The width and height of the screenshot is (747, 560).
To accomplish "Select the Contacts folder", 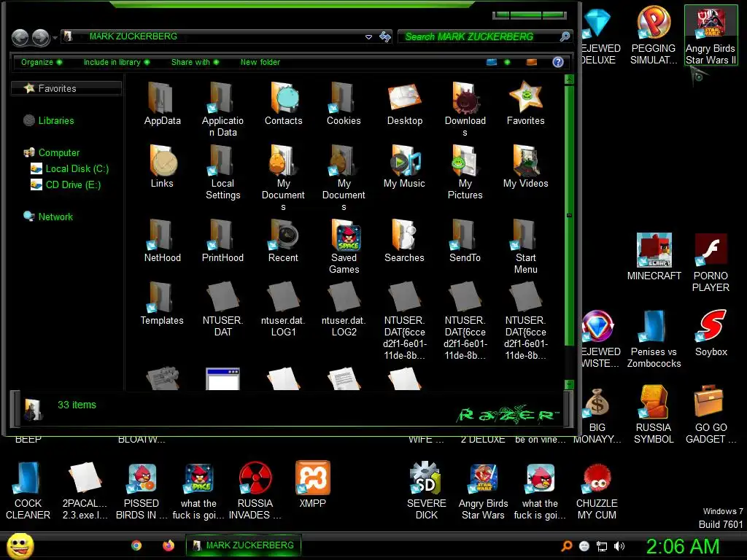I will tap(284, 104).
